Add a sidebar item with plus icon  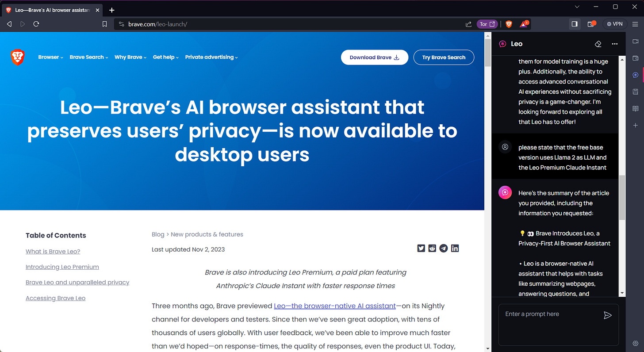tap(636, 126)
